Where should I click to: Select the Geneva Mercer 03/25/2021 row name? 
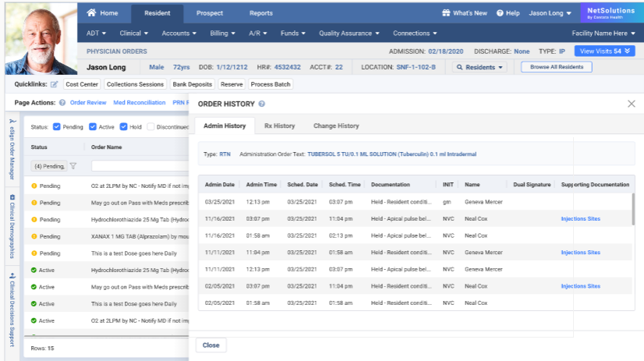(483, 202)
